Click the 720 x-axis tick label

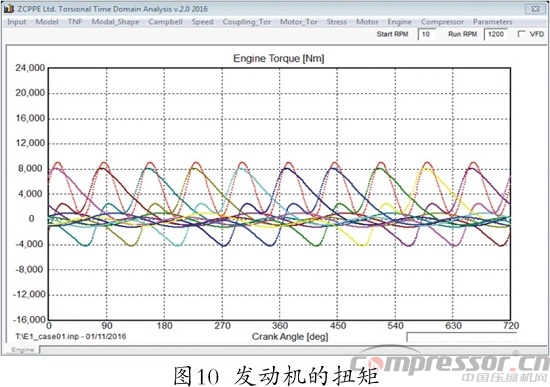(510, 326)
